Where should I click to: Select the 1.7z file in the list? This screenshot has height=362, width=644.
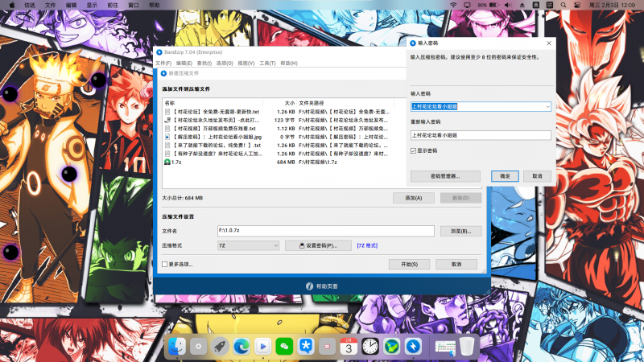175,162
